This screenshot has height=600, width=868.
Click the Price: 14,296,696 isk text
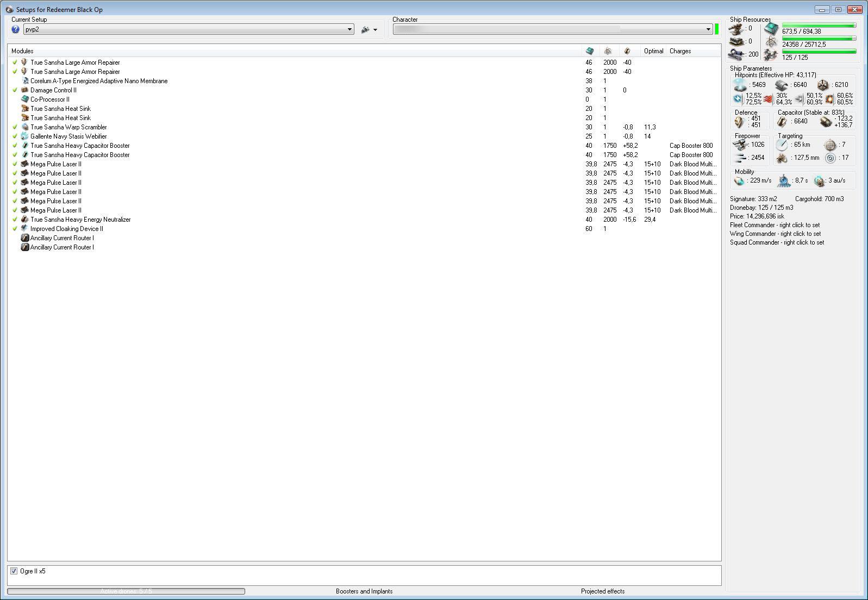coord(757,216)
